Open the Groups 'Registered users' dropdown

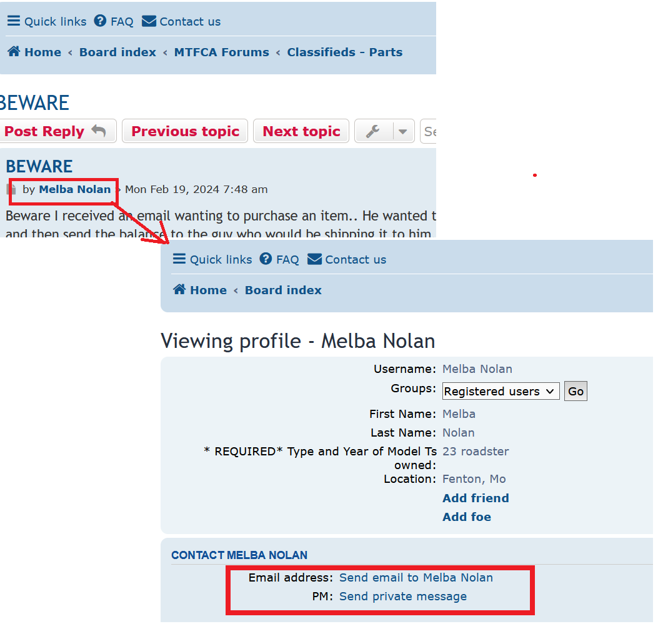coord(500,392)
